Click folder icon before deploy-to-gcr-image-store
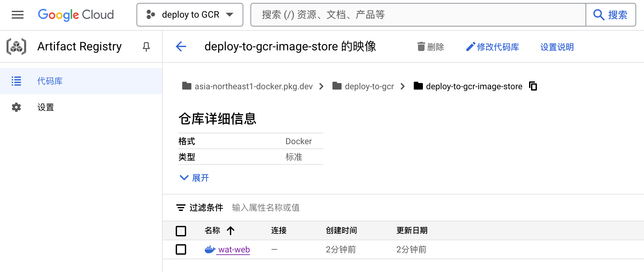Screen dimensions: 644x272 pyautogui.click(x=418, y=86)
